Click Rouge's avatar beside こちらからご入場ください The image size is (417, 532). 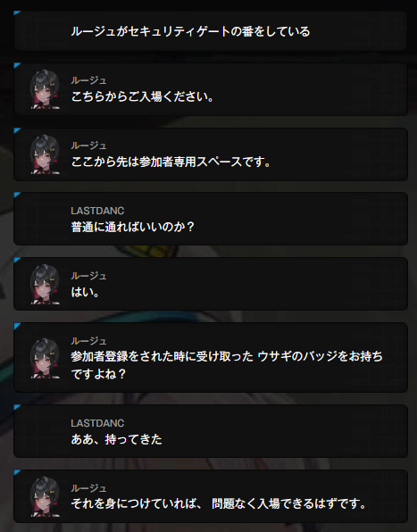pyautogui.click(x=46, y=89)
